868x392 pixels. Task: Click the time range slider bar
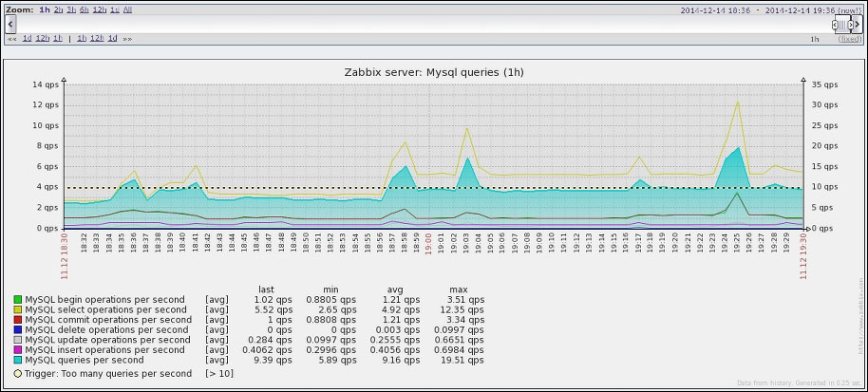coord(843,25)
